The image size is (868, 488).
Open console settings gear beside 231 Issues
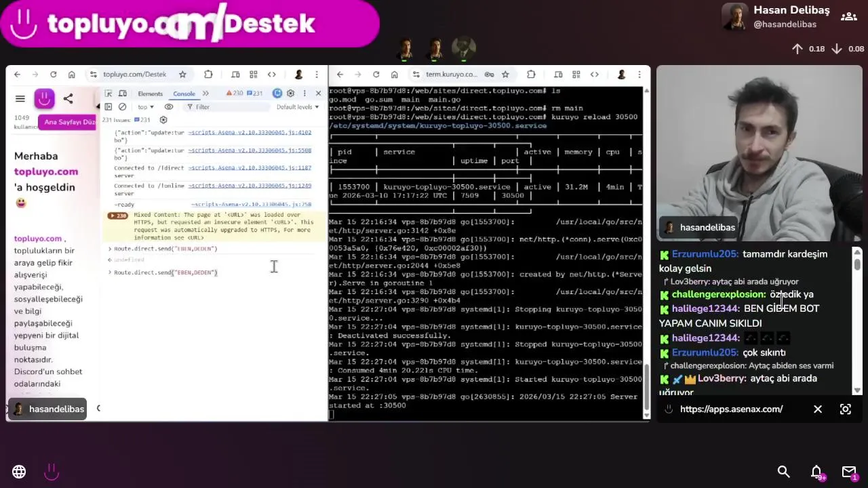pos(163,120)
